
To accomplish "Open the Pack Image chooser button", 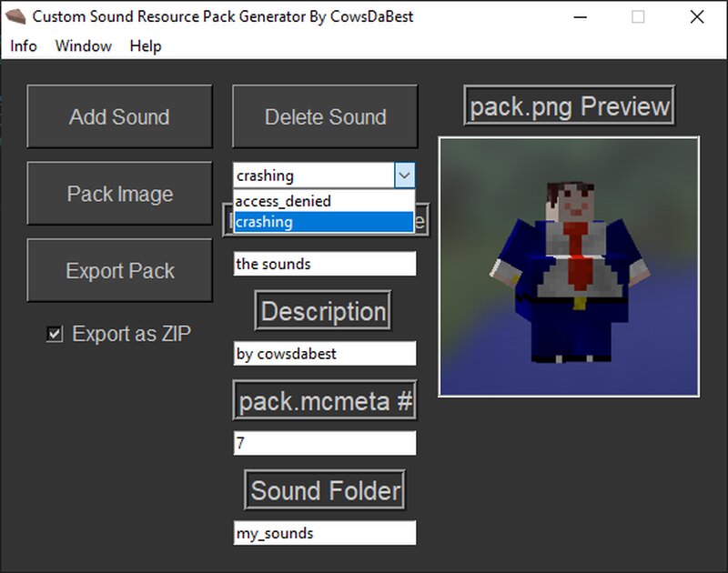I will click(120, 194).
